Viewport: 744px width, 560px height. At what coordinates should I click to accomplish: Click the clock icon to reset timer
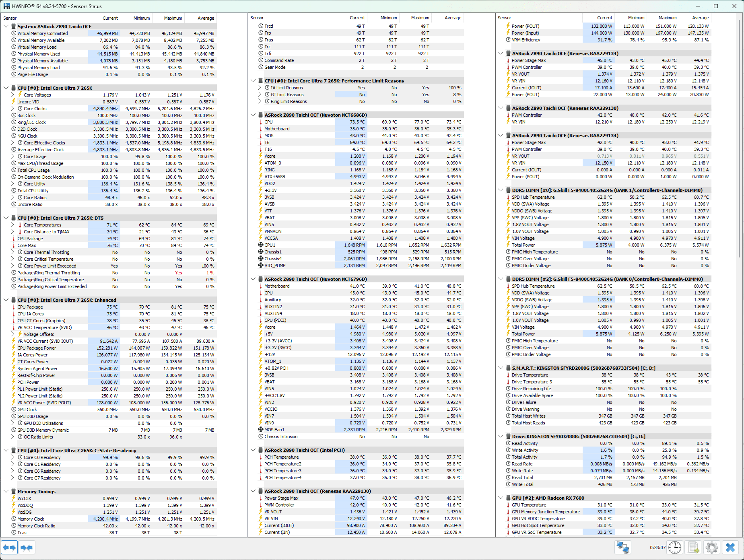tap(675, 548)
